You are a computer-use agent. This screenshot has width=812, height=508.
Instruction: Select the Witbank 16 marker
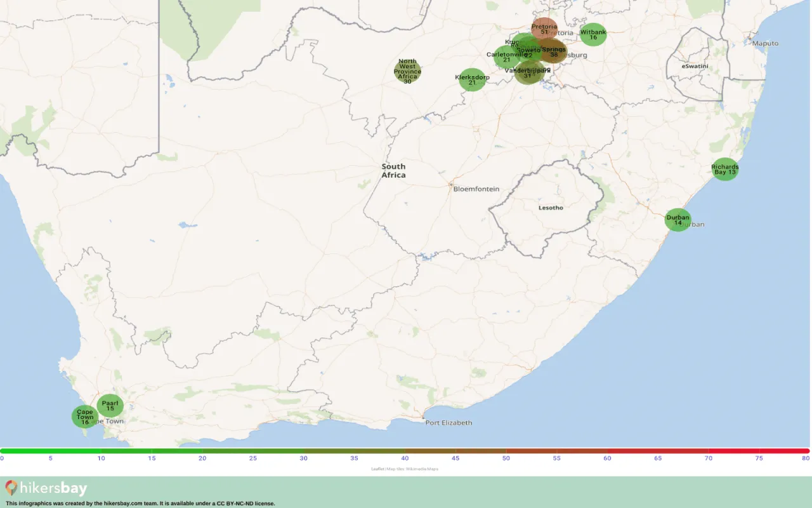[x=593, y=34]
